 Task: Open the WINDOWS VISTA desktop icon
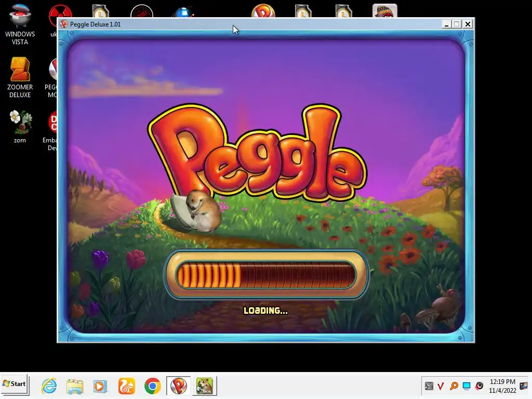[x=20, y=24]
